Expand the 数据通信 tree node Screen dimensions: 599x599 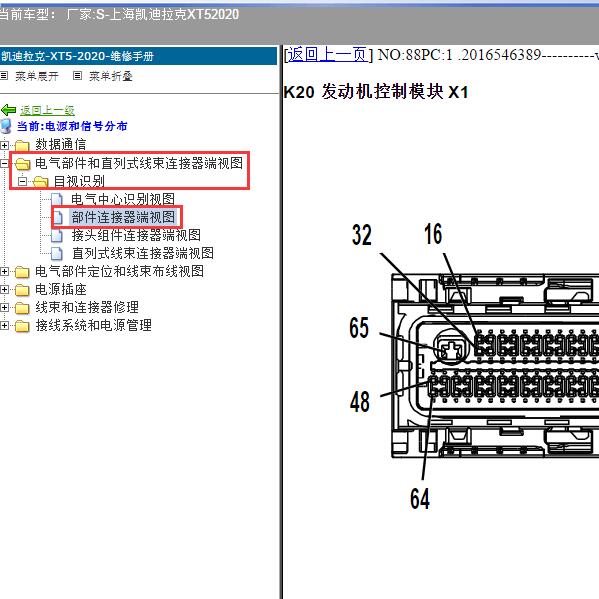(4, 145)
